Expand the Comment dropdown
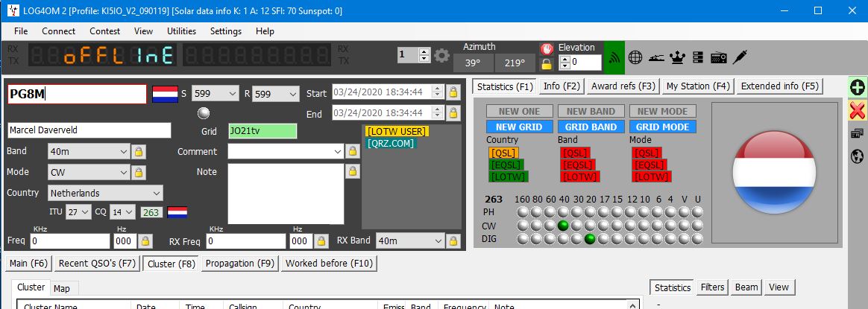This screenshot has width=868, height=309. pos(338,151)
